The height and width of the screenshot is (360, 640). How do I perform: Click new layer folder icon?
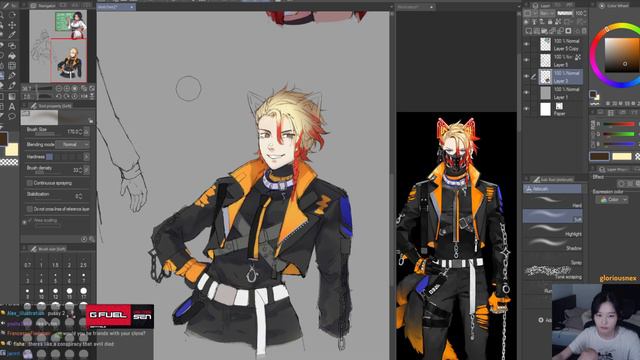[x=543, y=31]
